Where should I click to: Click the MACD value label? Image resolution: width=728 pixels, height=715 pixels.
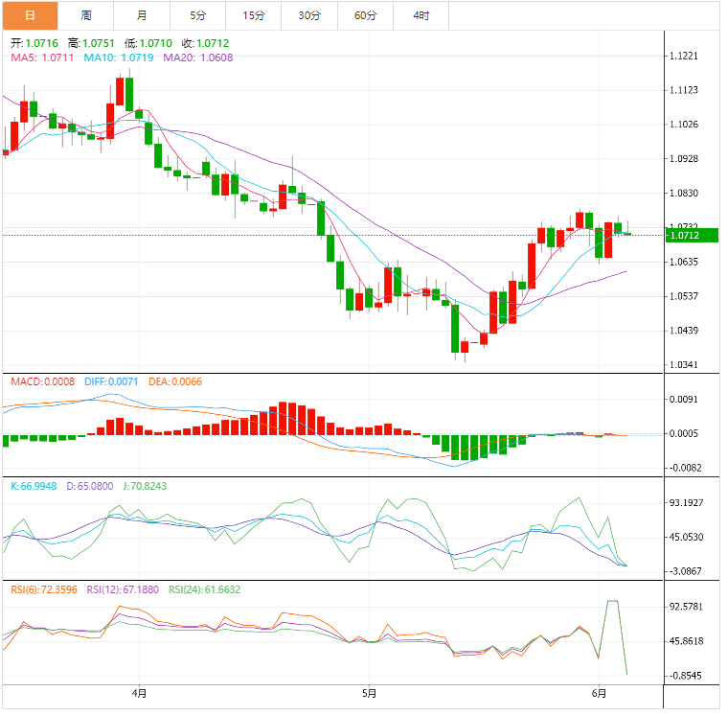point(42,381)
